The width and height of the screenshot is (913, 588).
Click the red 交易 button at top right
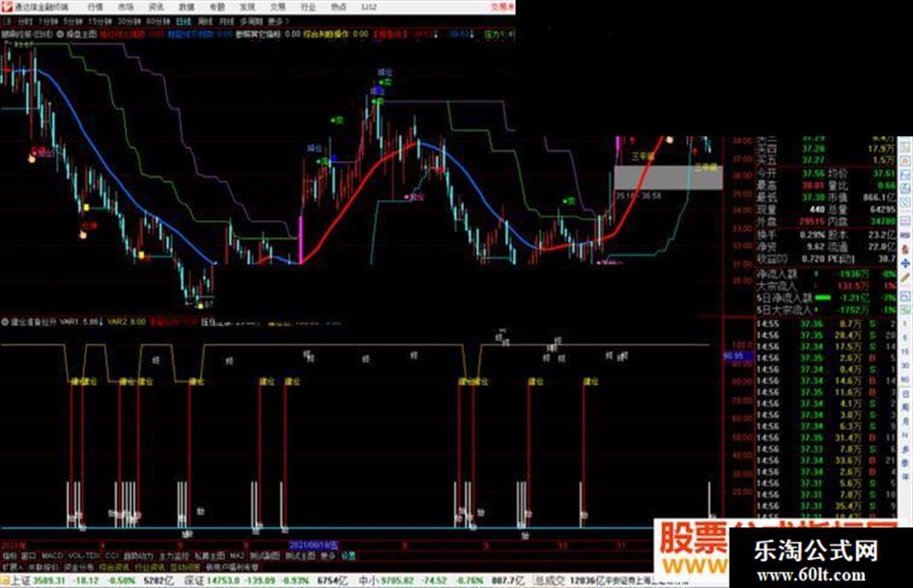[x=502, y=7]
